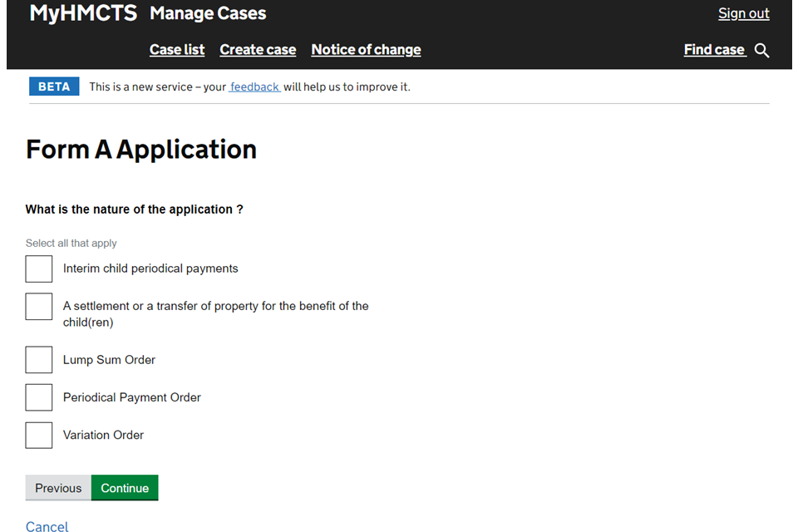Click the Manage Cases header title
The image size is (798, 532).
tap(208, 13)
